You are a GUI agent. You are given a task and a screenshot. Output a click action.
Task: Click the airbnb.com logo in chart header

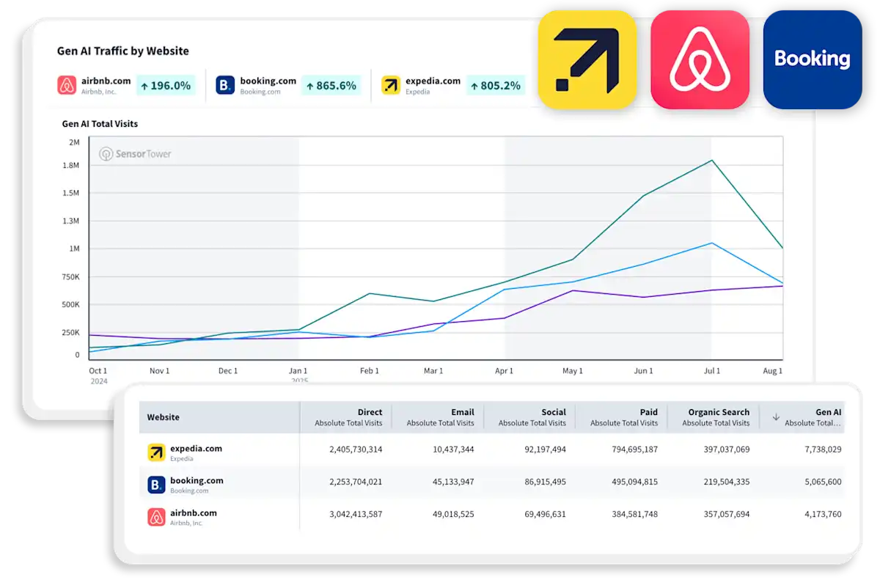point(67,85)
